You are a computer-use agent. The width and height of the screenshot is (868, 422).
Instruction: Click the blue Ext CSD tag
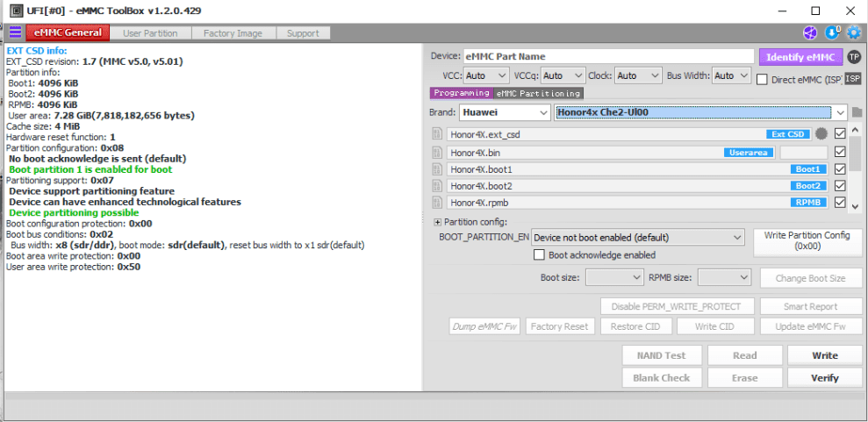(789, 134)
